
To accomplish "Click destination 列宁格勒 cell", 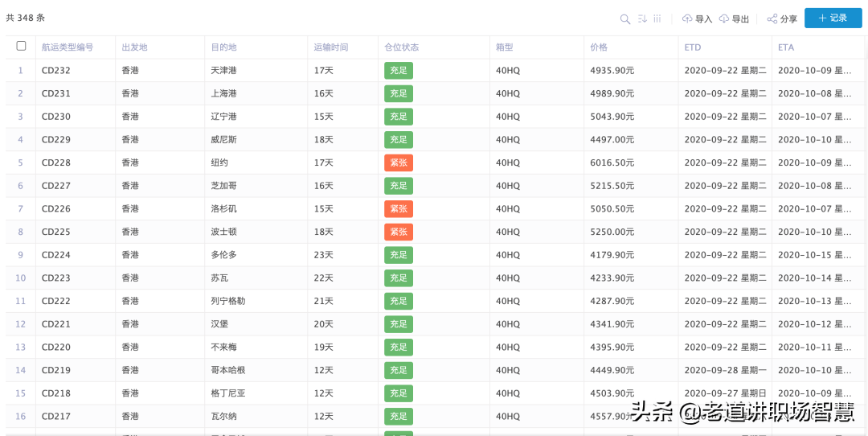I will pyautogui.click(x=256, y=301).
